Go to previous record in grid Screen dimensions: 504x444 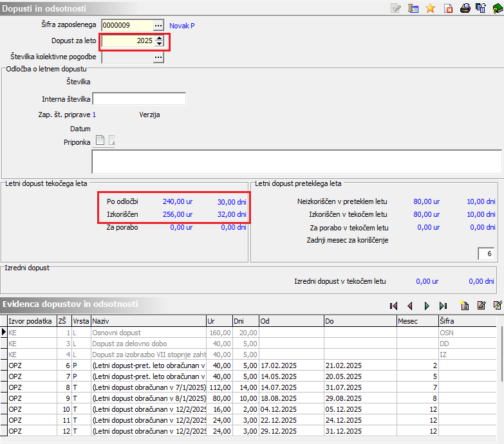[409, 306]
